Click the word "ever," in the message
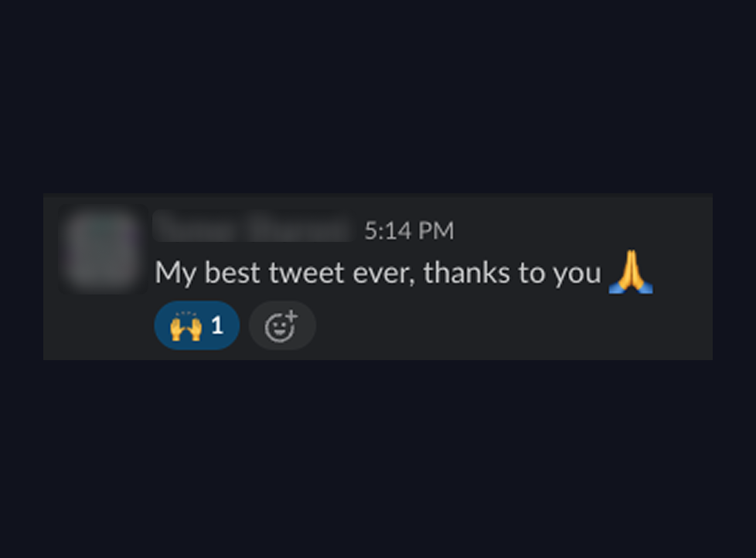This screenshot has height=558, width=756. tap(384, 274)
